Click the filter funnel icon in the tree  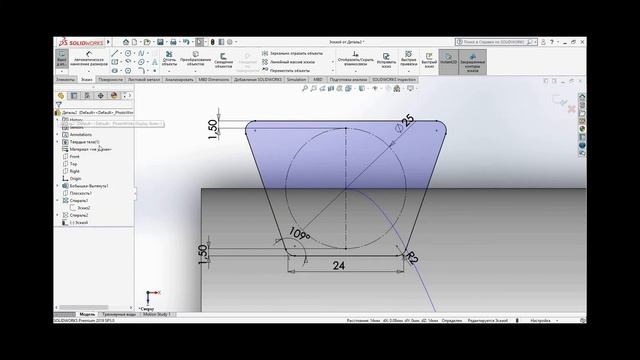tap(59, 105)
